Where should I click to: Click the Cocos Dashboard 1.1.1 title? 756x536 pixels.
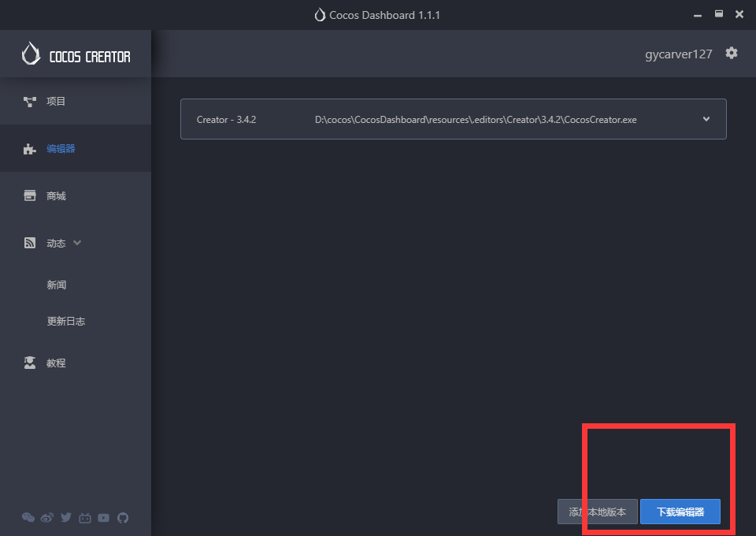click(x=384, y=15)
